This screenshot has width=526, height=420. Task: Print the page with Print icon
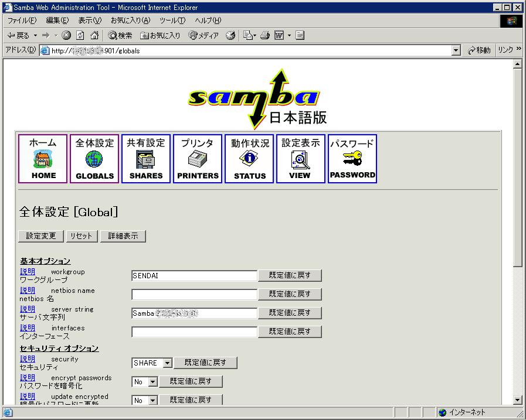[265, 35]
